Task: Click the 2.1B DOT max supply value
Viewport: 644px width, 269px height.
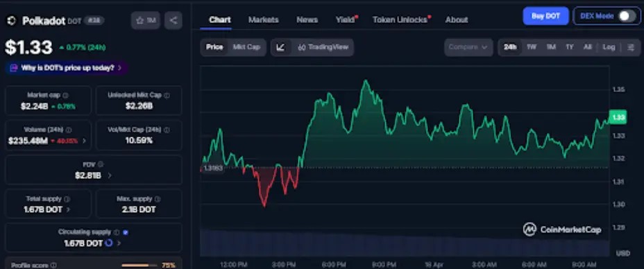Action: pyautogui.click(x=139, y=209)
